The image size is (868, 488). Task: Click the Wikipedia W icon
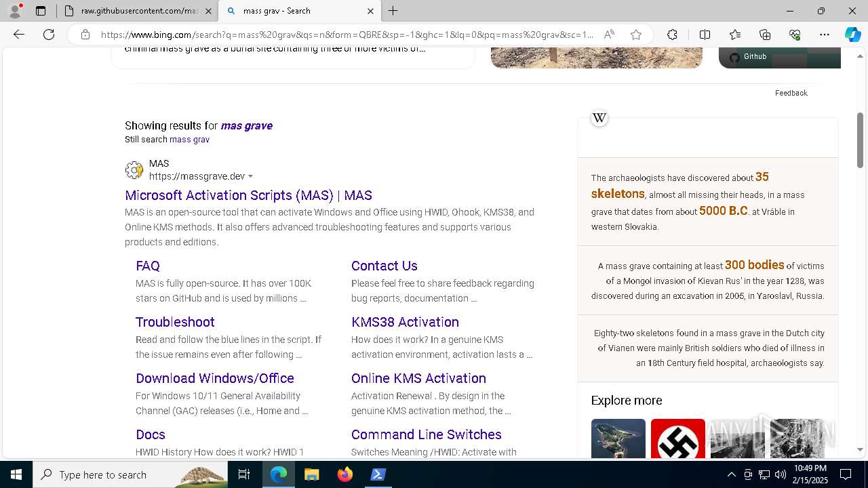coord(599,118)
